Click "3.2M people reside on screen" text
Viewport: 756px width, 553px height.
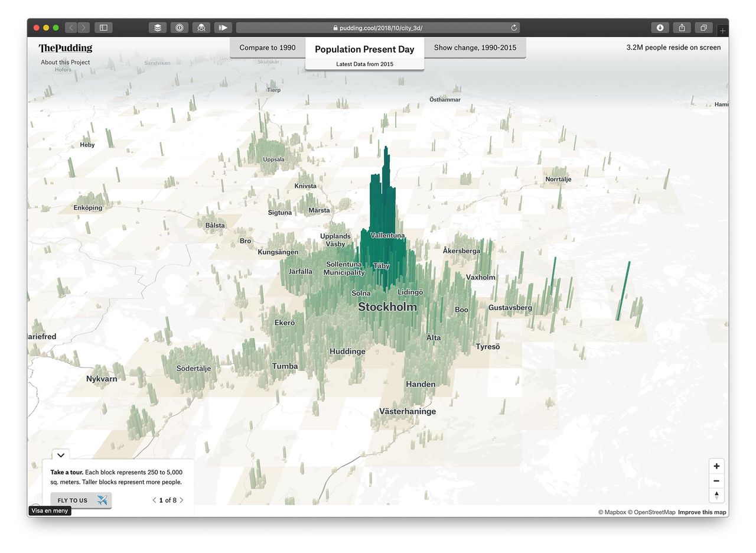673,48
